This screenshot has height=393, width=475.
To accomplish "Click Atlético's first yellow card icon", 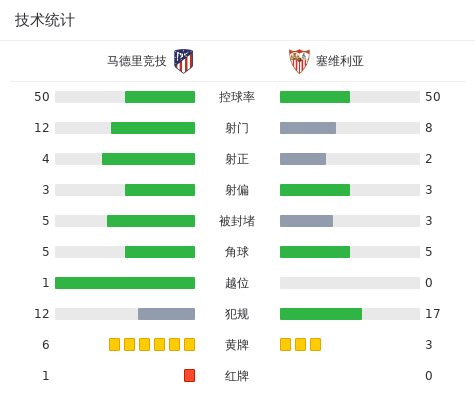I will [114, 344].
